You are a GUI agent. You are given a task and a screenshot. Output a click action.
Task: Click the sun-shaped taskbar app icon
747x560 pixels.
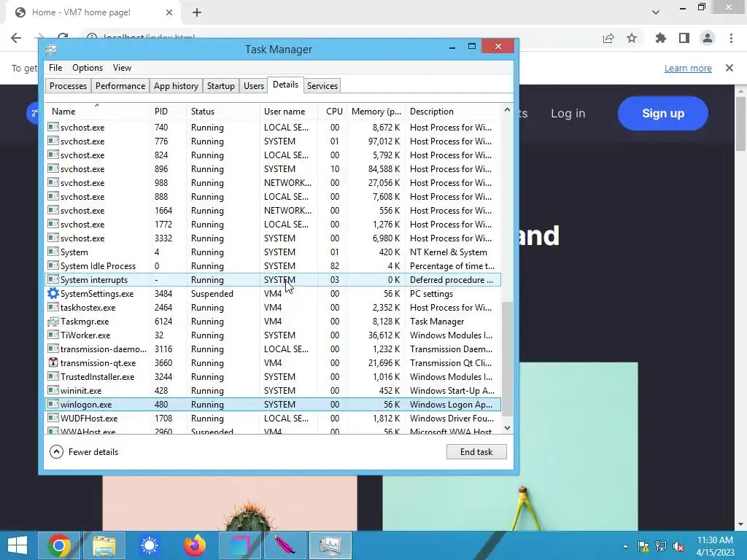pyautogui.click(x=149, y=545)
